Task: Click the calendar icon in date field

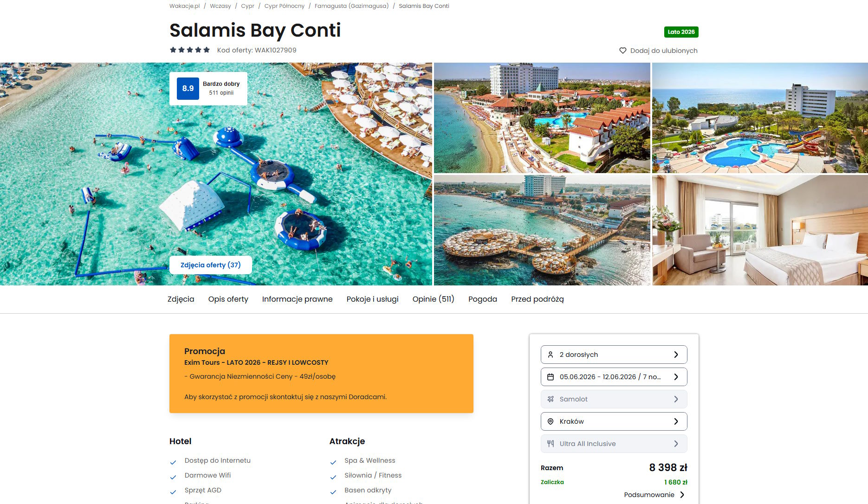Action: 551,377
